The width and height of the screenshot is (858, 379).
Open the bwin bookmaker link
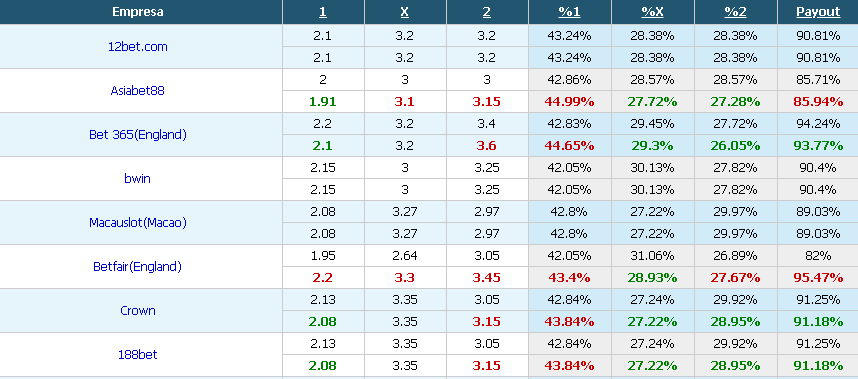[x=137, y=178]
